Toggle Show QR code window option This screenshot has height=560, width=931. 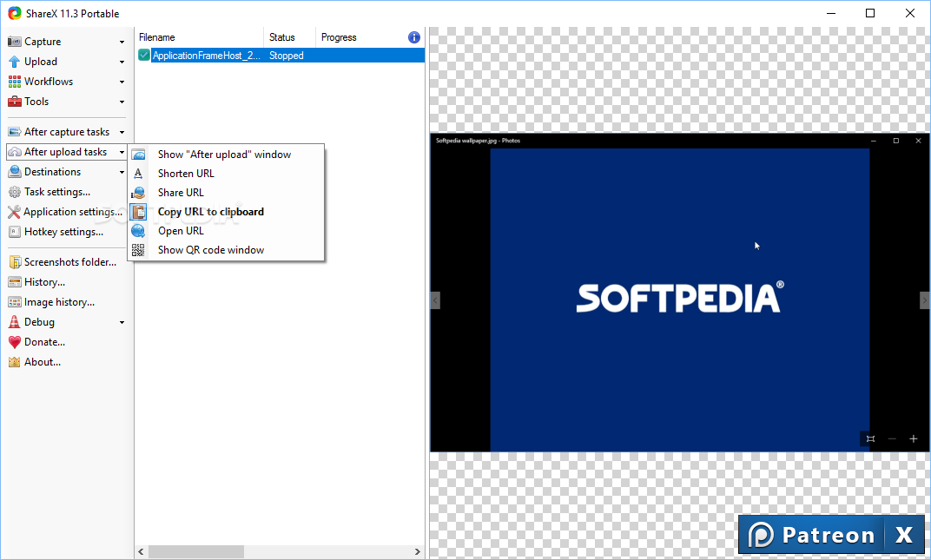click(226, 250)
